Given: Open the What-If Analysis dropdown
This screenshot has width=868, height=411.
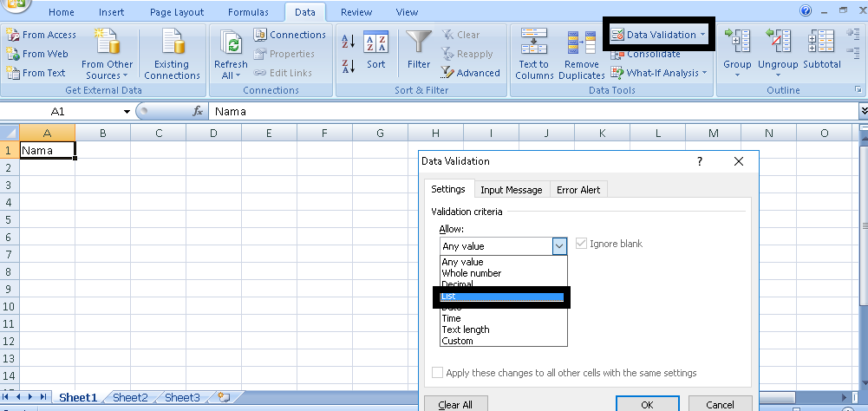Looking at the screenshot, I should pyautogui.click(x=659, y=73).
